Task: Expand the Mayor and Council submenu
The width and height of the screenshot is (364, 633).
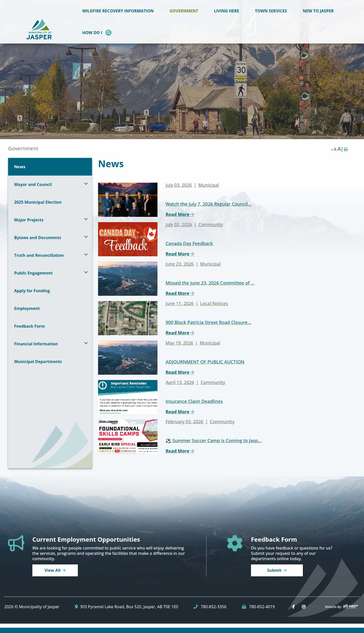Action: click(x=86, y=184)
